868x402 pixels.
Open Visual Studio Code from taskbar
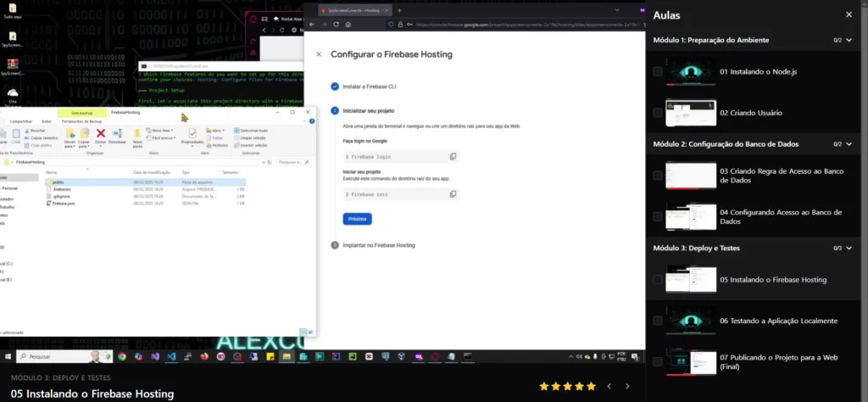click(171, 356)
